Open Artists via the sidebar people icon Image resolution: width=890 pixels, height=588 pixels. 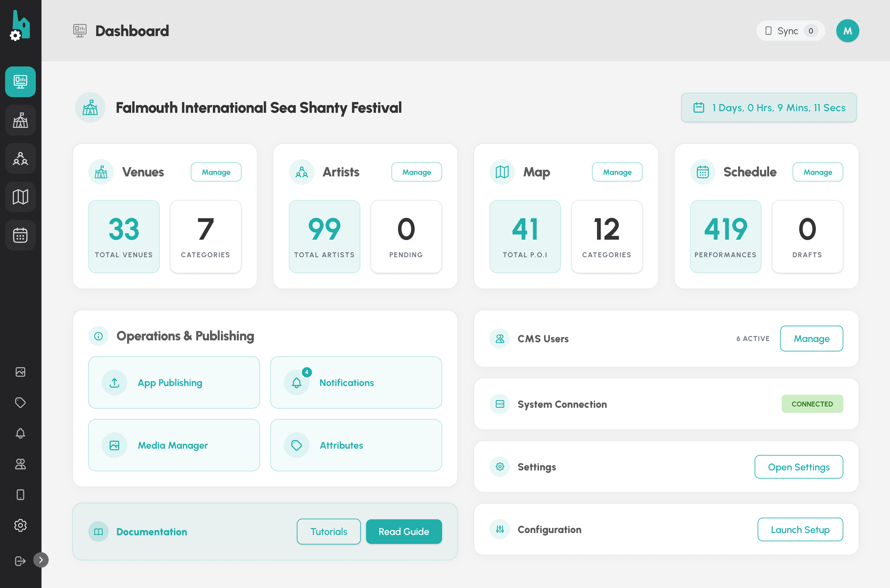coord(20,159)
